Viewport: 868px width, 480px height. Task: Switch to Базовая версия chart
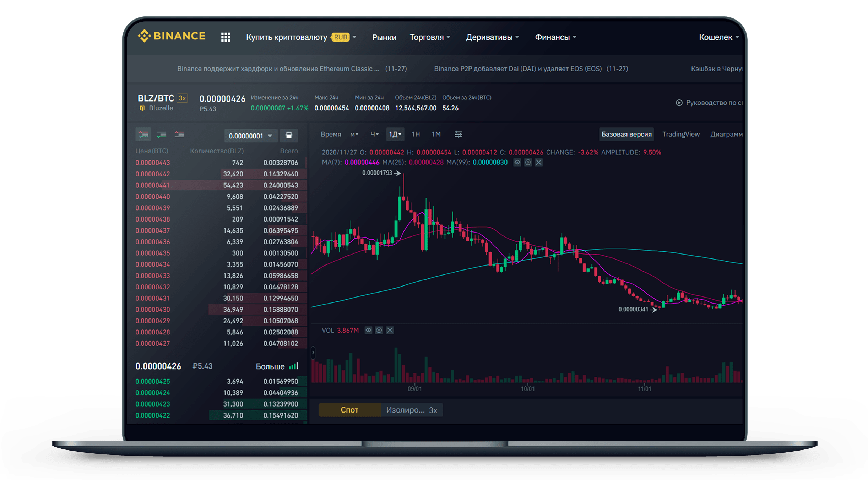tap(626, 134)
